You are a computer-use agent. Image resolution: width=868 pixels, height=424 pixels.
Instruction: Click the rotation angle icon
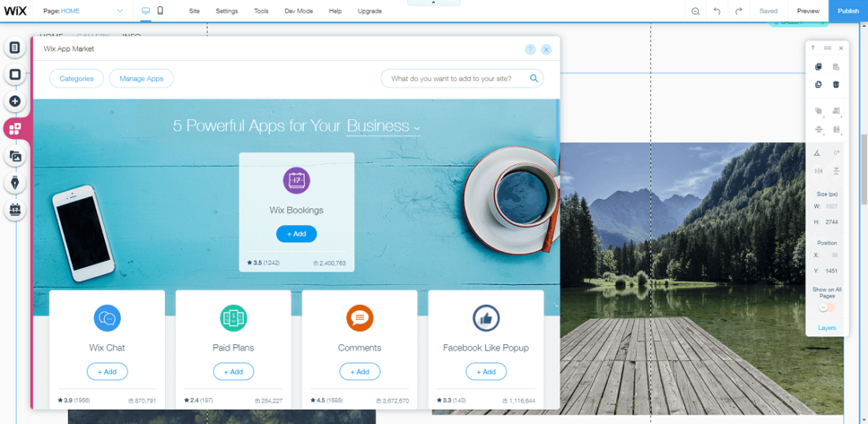click(x=817, y=153)
